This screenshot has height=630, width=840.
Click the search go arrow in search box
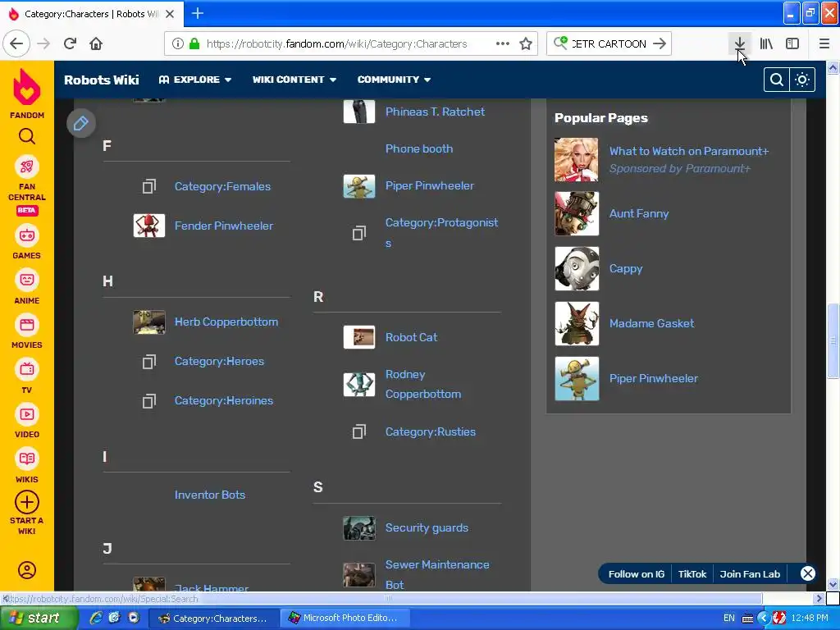point(660,43)
